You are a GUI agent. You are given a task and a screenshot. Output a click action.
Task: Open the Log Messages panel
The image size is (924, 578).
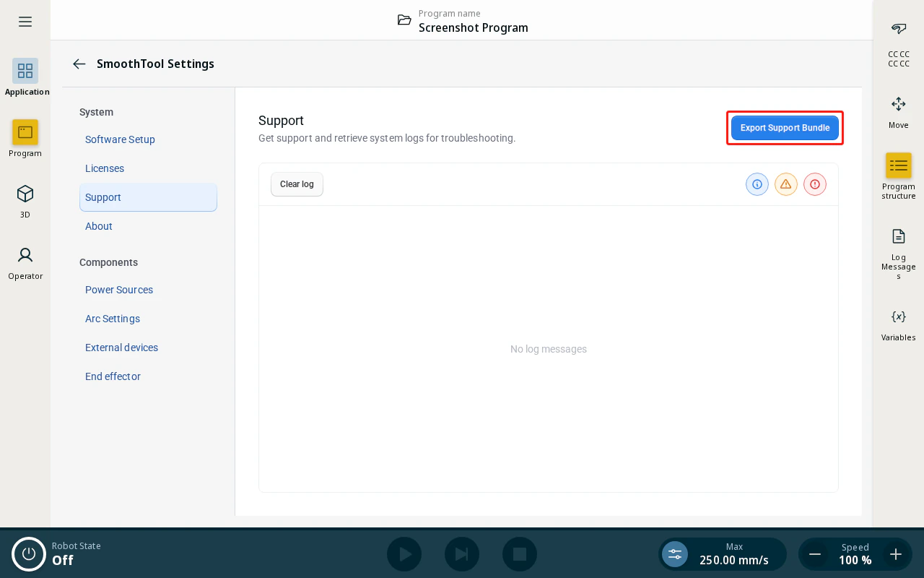[899, 253]
